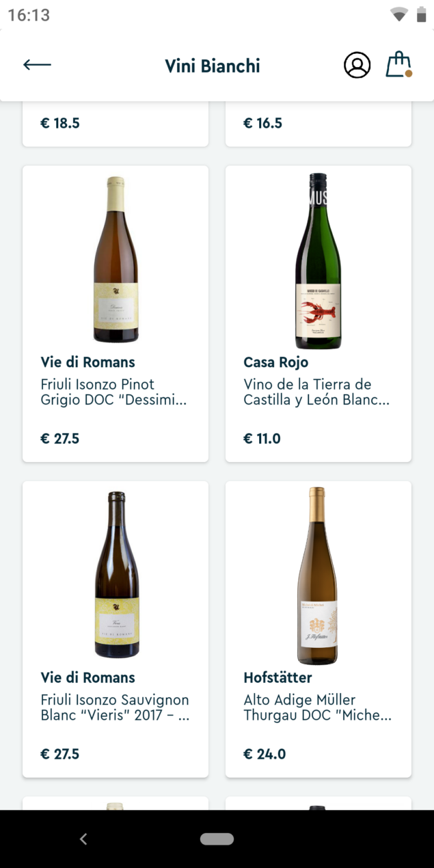The height and width of the screenshot is (868, 434).
Task: Tap the Vini Bianchi page title
Action: pyautogui.click(x=213, y=66)
